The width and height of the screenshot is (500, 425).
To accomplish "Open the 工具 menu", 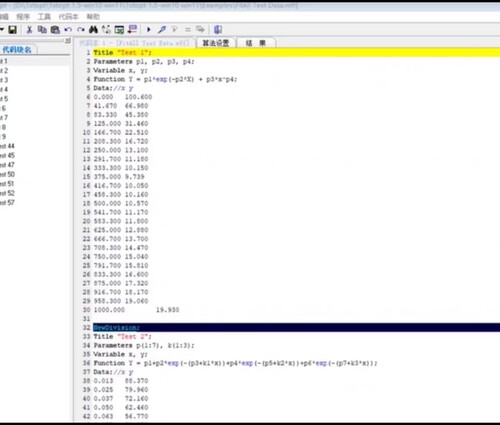I will (x=44, y=17).
